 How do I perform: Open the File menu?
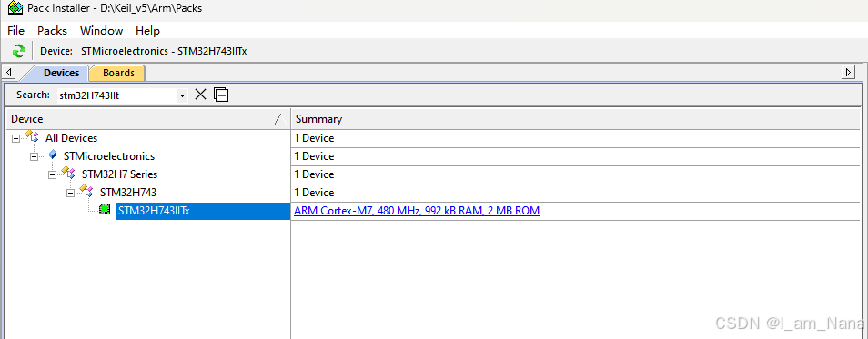[16, 30]
